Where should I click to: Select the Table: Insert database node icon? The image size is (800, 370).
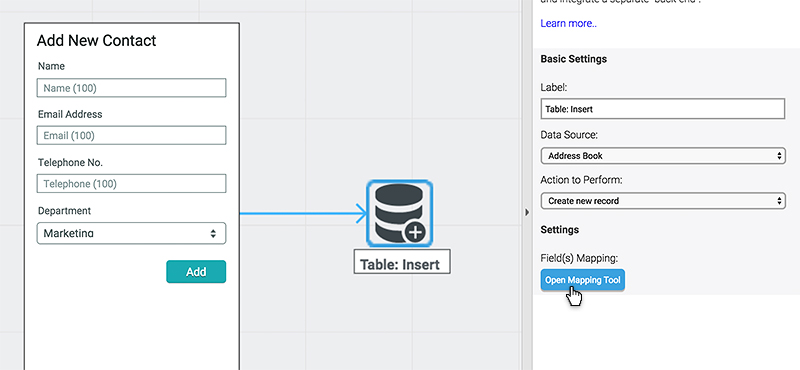[399, 213]
